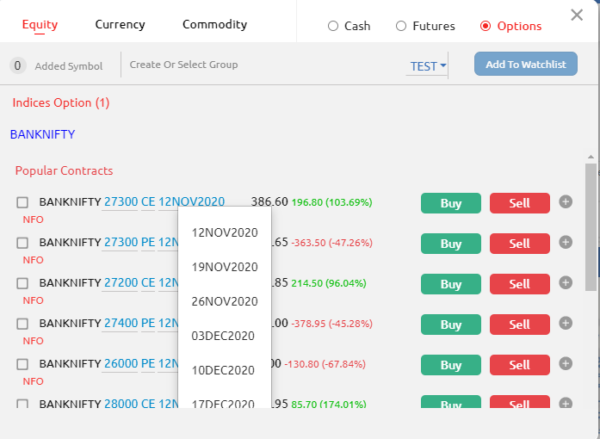The width and height of the screenshot is (600, 439).
Task: Buy BANKNIFTY 27300 PE contract
Action: tap(451, 244)
